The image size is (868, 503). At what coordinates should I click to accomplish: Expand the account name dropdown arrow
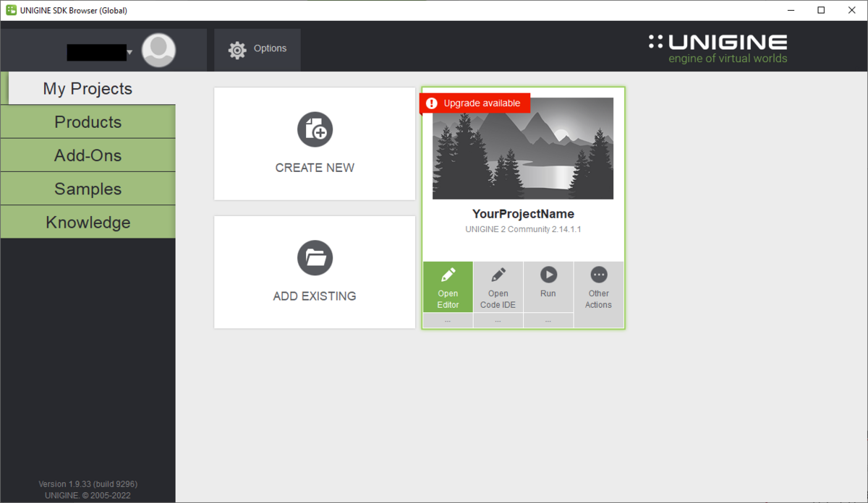click(129, 53)
